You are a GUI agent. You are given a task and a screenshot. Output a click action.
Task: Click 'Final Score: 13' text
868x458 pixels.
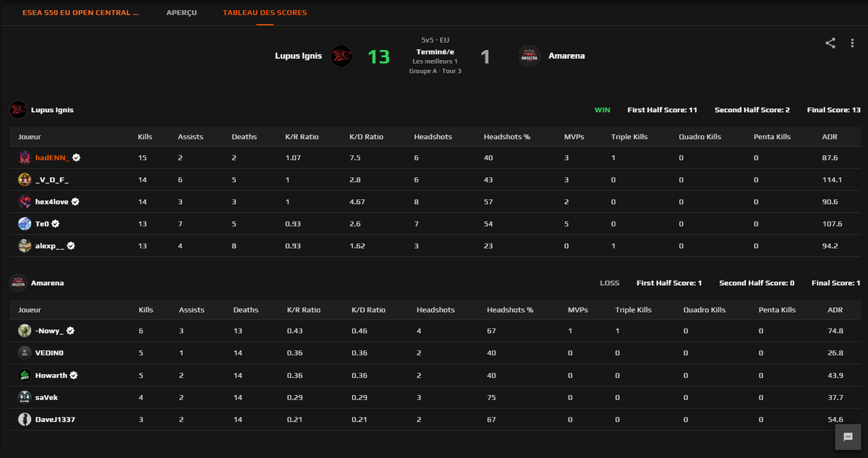(834, 110)
